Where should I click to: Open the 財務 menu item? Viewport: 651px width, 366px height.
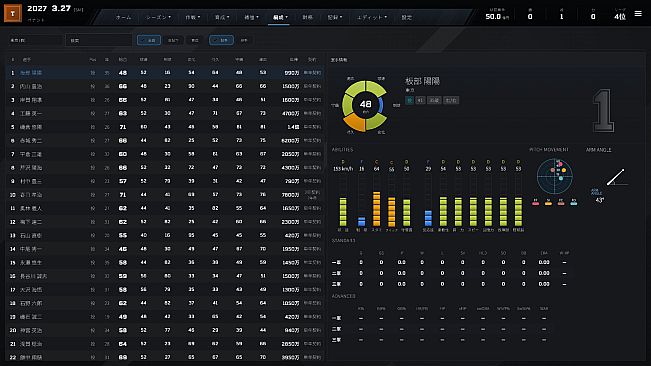pyautogui.click(x=308, y=17)
